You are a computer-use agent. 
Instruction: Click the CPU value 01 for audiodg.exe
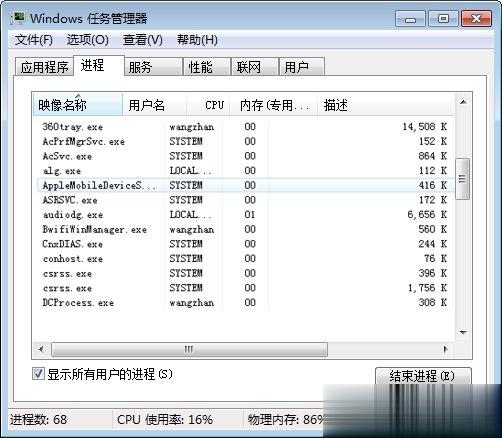250,215
